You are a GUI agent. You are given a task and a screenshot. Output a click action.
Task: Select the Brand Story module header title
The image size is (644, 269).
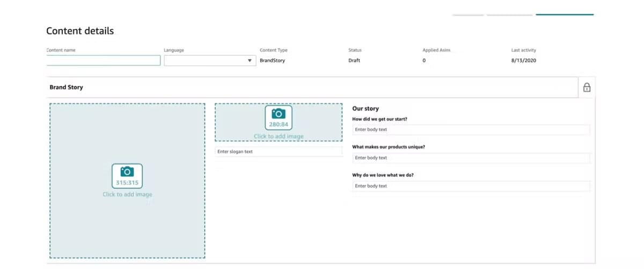click(66, 87)
